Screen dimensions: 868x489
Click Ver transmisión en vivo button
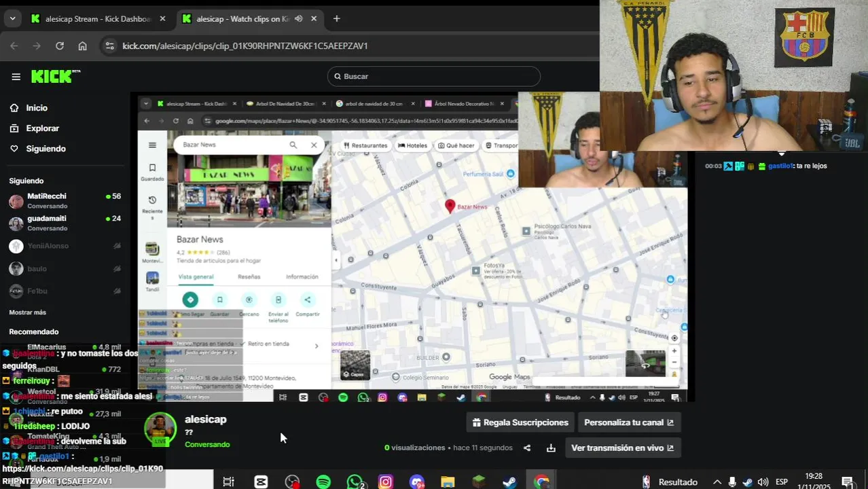pos(622,448)
